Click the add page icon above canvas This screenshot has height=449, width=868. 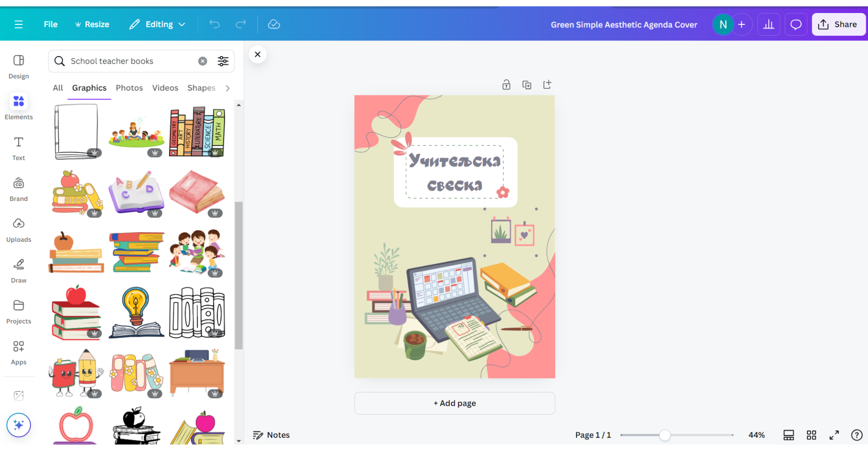coord(547,84)
